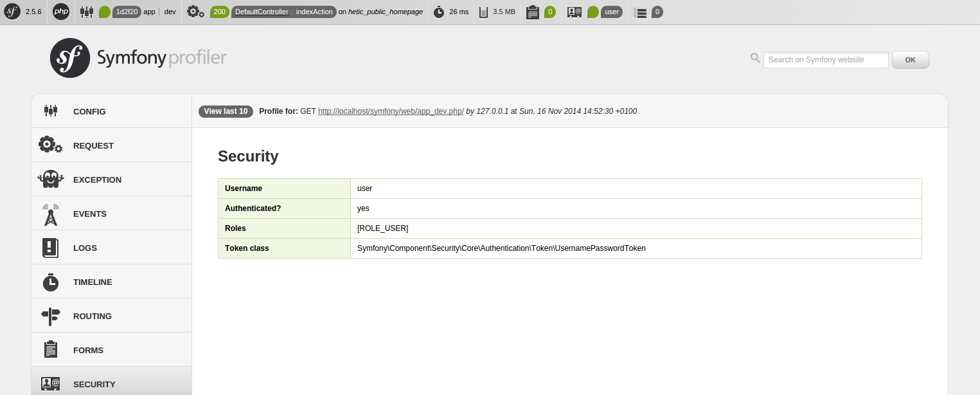The image size is (980, 395).
Task: Click indexAction in the toolbar
Action: click(x=314, y=12)
